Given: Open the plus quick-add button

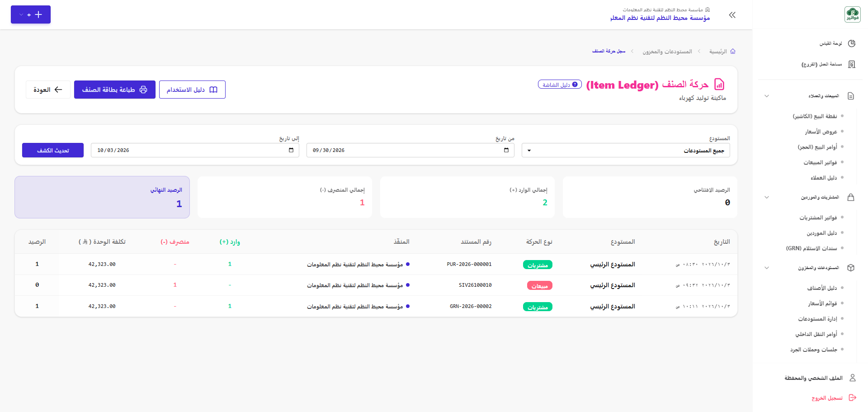Looking at the screenshot, I should (31, 14).
